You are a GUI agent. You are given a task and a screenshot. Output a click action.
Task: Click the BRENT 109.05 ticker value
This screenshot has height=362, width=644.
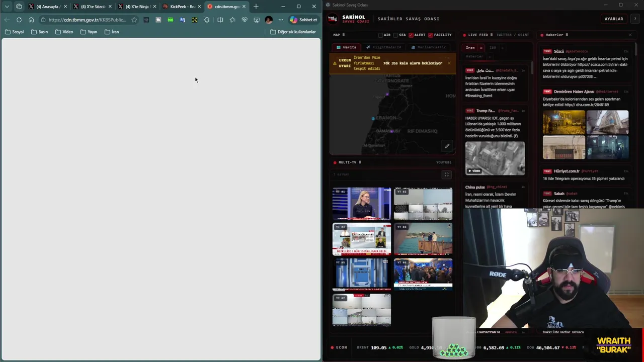coord(378,347)
